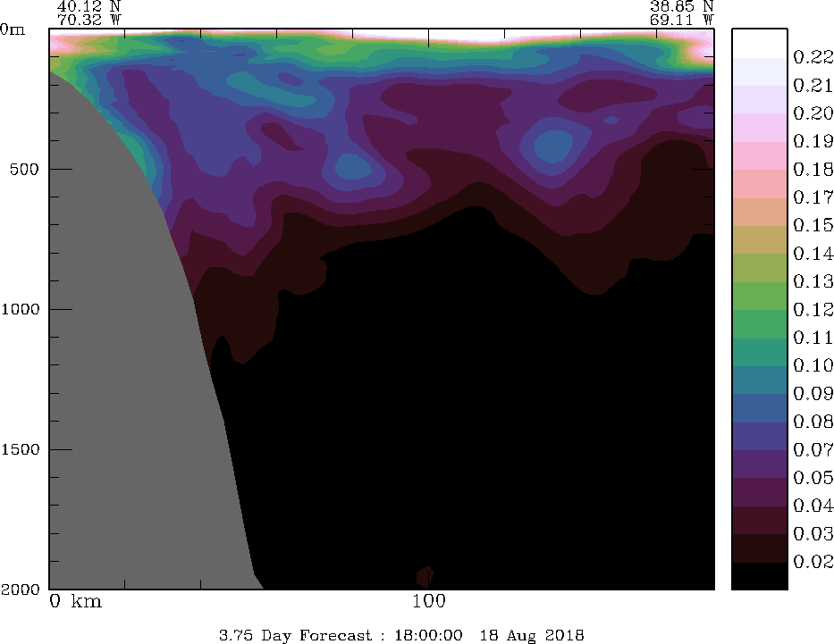
Task: Click the 0.02 colorbar label
Action: coord(813,562)
